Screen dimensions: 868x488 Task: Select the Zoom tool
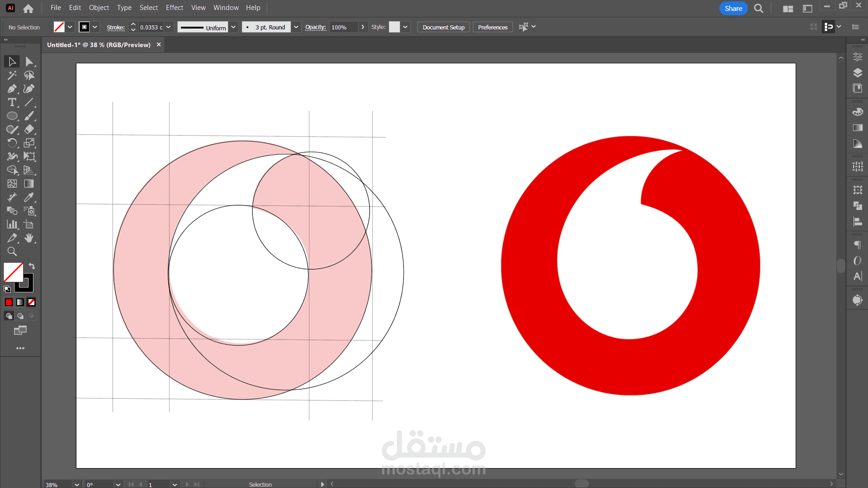point(12,252)
